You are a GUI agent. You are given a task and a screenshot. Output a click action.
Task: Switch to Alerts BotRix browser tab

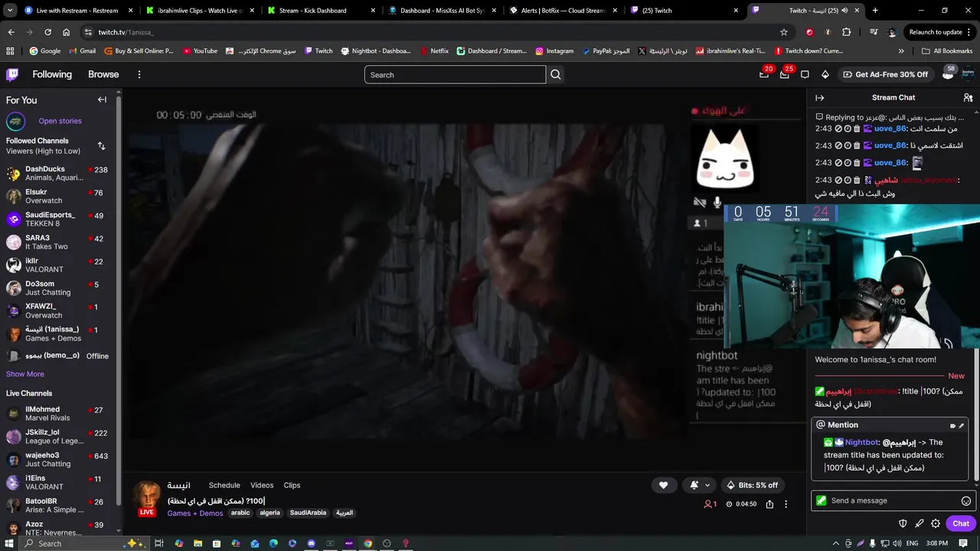point(563,11)
